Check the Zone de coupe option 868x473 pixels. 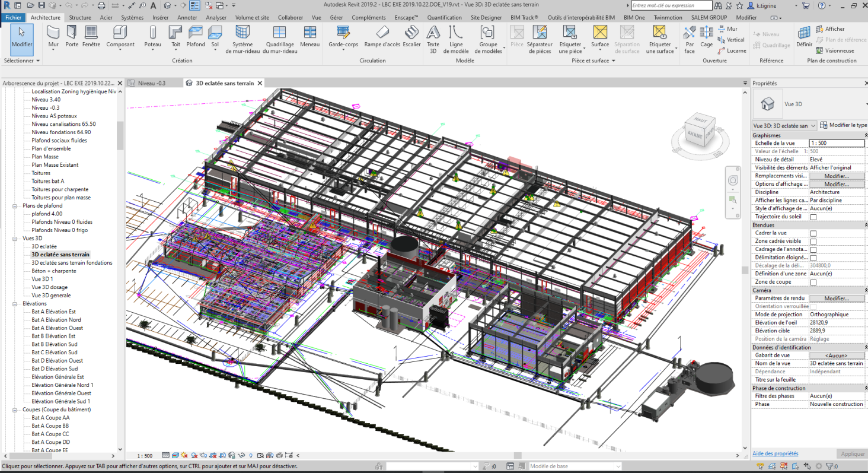pos(813,282)
